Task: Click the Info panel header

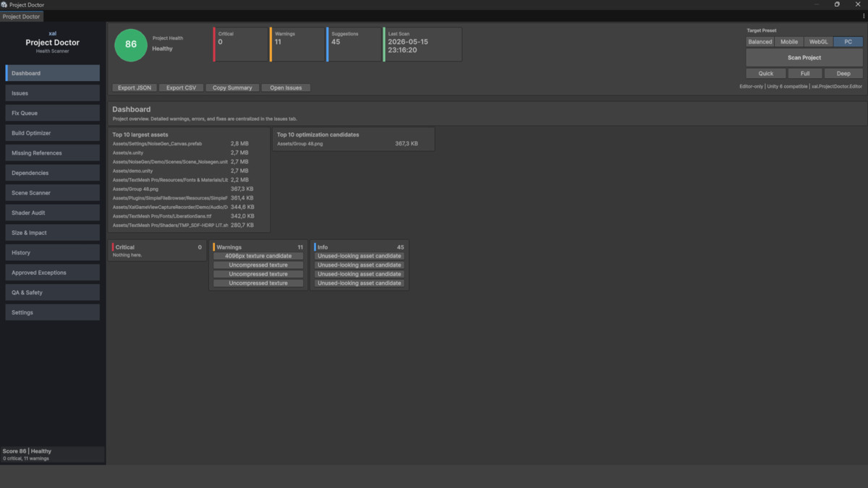Action: tap(359, 247)
